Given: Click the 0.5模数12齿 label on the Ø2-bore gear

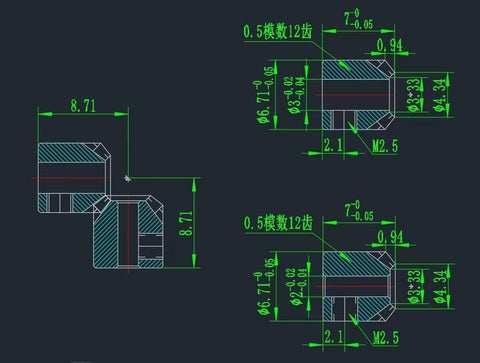Looking at the screenshot, I should pos(278,223).
